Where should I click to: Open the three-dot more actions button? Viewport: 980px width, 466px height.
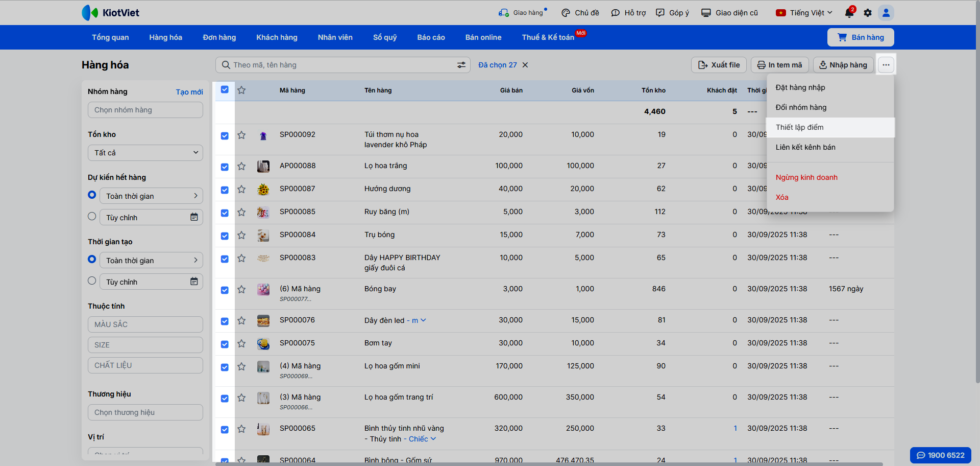886,65
